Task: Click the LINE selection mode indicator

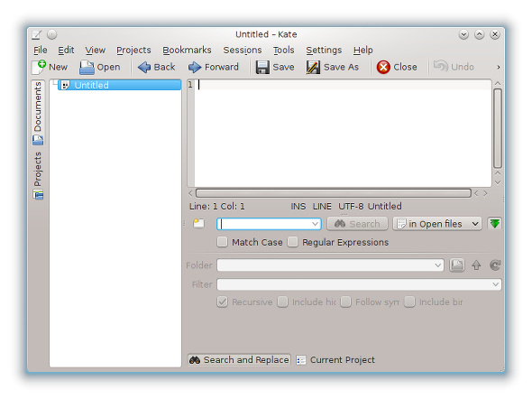Action: [x=322, y=206]
